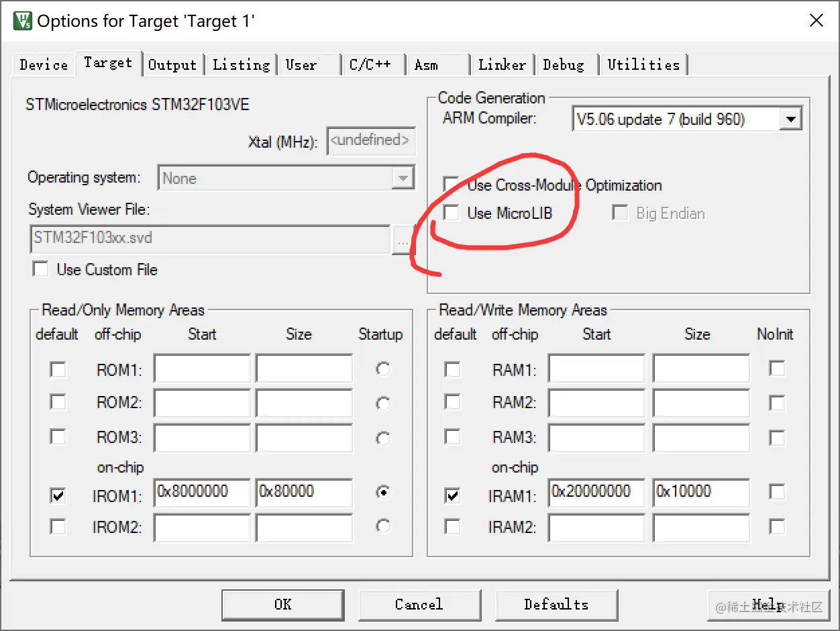Click the System Viewer File path field

click(x=210, y=238)
